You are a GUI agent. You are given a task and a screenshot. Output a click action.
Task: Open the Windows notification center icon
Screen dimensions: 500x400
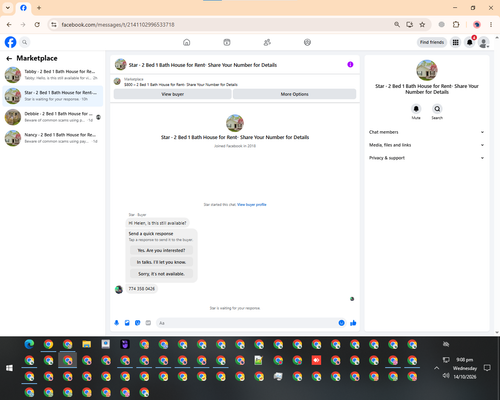click(x=487, y=368)
